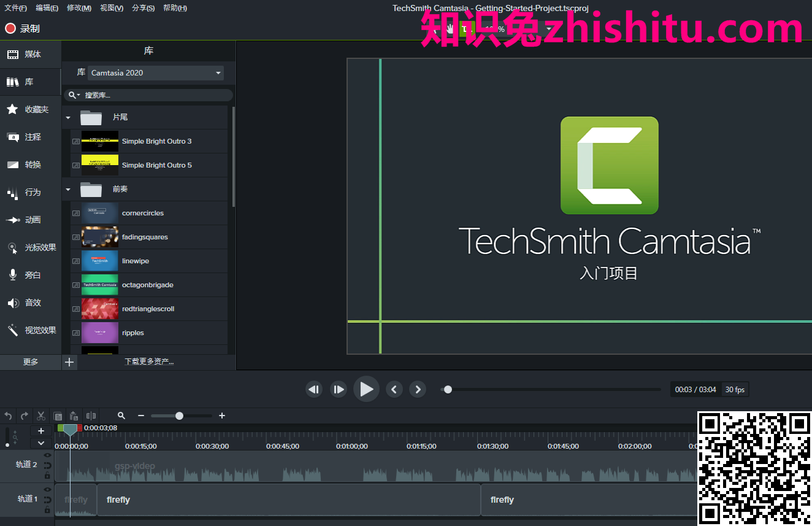Select the linewipe intro asset
The height and width of the screenshot is (526, 812).
click(149, 261)
